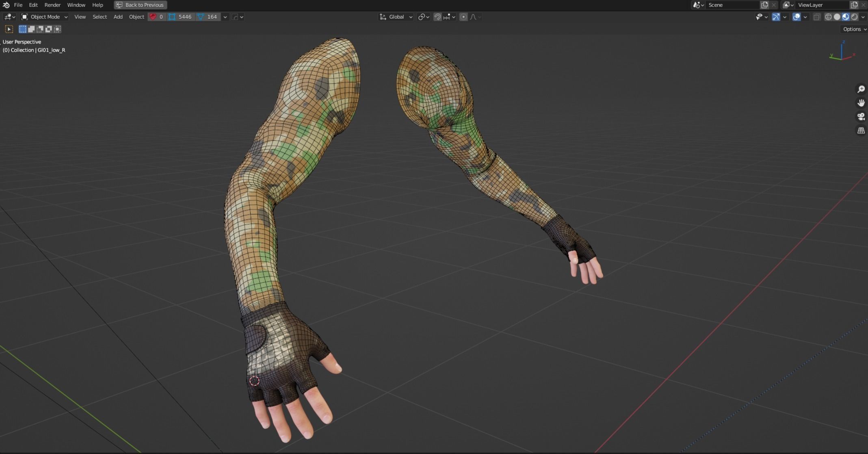Open the Help menu
This screenshot has height=454, width=868.
pyautogui.click(x=97, y=5)
